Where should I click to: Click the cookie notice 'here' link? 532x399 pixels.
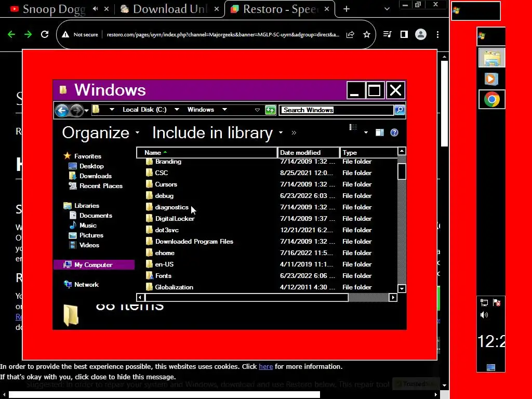(265, 366)
